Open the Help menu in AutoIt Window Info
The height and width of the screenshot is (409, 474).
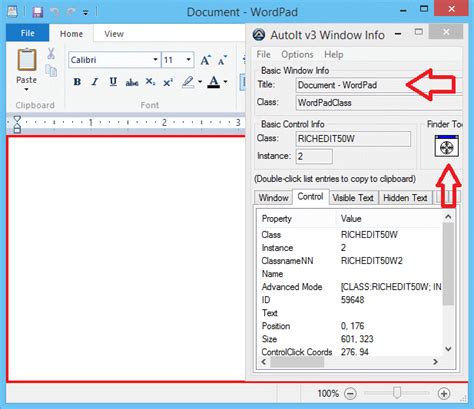[334, 54]
